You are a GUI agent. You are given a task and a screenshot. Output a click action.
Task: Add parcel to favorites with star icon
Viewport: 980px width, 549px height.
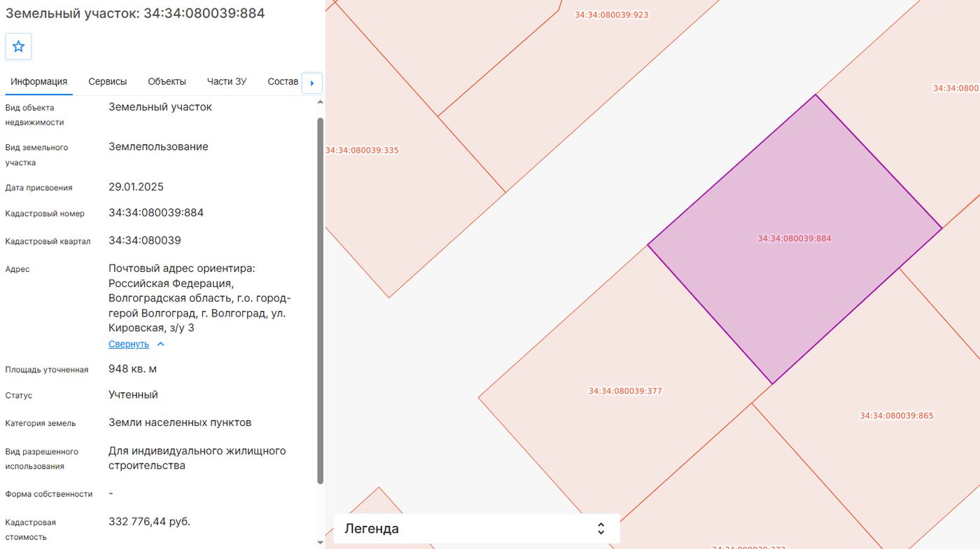pyautogui.click(x=18, y=46)
